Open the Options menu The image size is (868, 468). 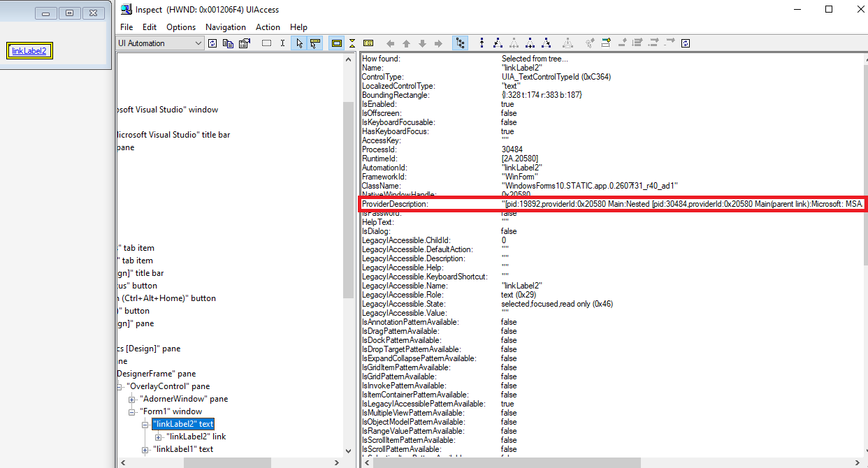(x=181, y=27)
